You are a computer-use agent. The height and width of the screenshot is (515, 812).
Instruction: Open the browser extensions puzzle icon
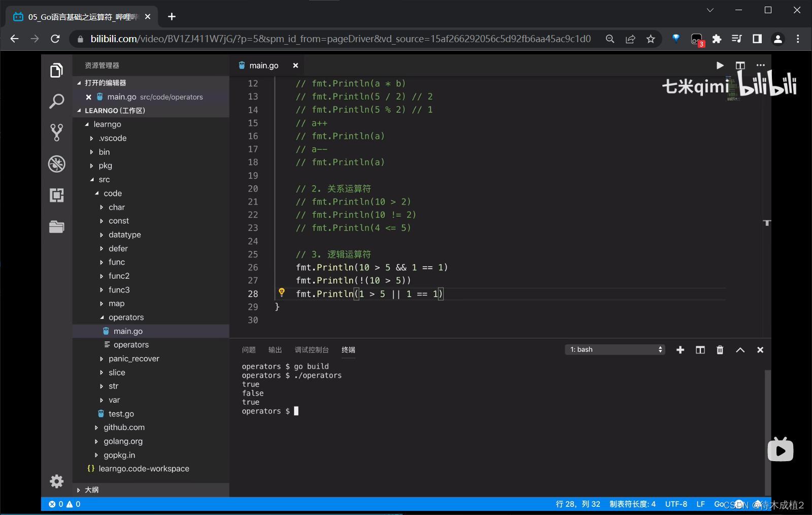[717, 39]
